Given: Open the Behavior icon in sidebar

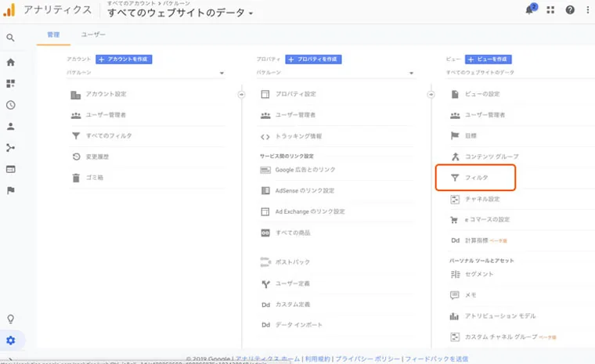Looking at the screenshot, I should point(11,169).
